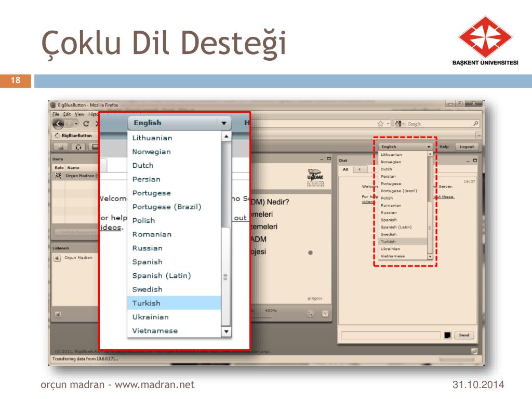
Task: Choose Swedish in the enlarged language list
Action: tap(174, 289)
